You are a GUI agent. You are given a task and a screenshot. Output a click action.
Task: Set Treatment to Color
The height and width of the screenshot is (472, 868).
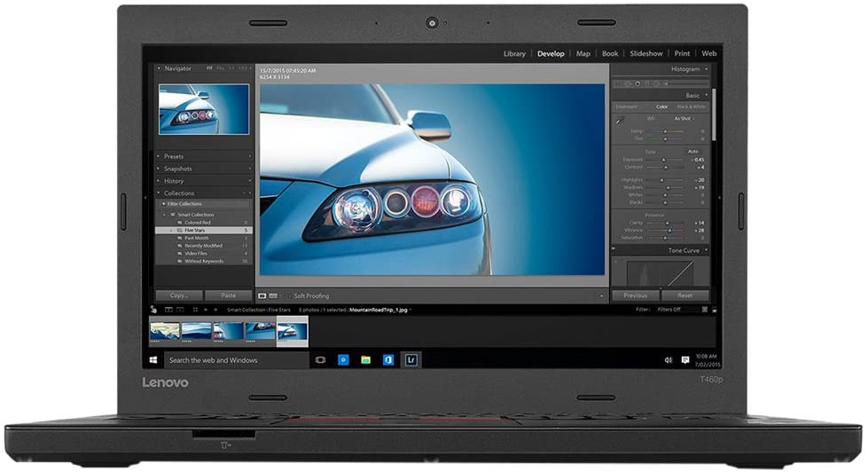click(662, 106)
